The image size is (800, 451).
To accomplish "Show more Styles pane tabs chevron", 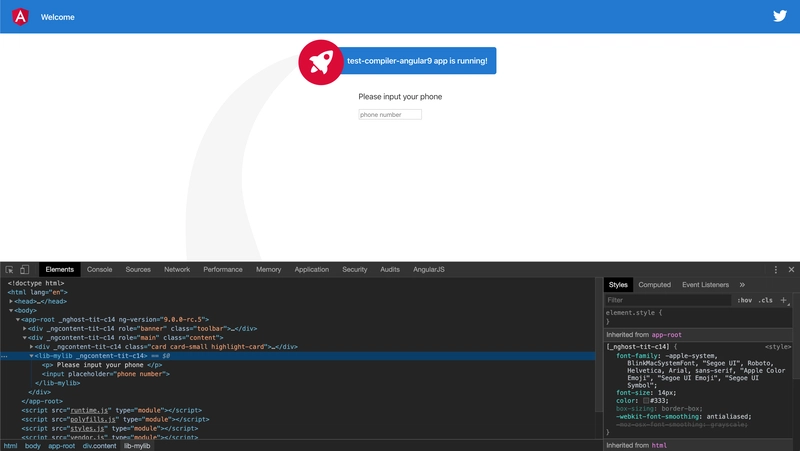I will (742, 285).
